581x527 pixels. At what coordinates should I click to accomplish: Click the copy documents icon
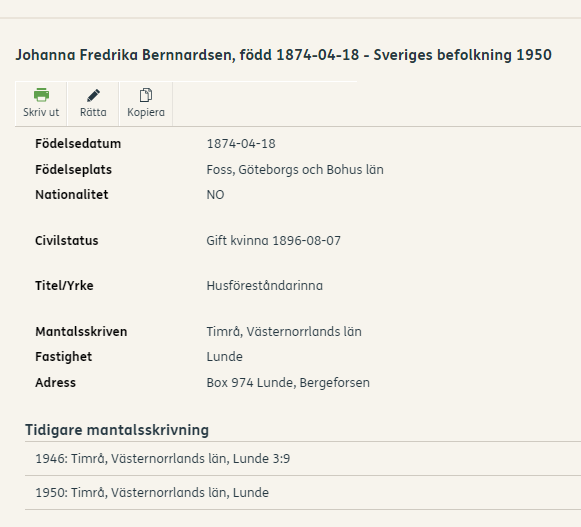tap(146, 95)
